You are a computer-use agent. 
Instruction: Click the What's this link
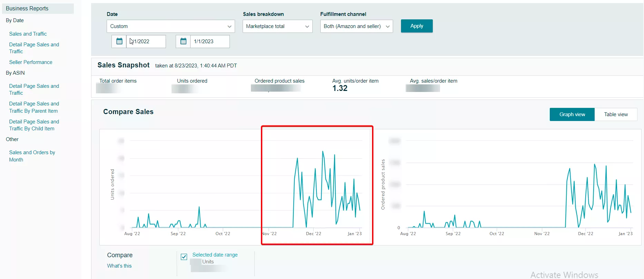[119, 266]
